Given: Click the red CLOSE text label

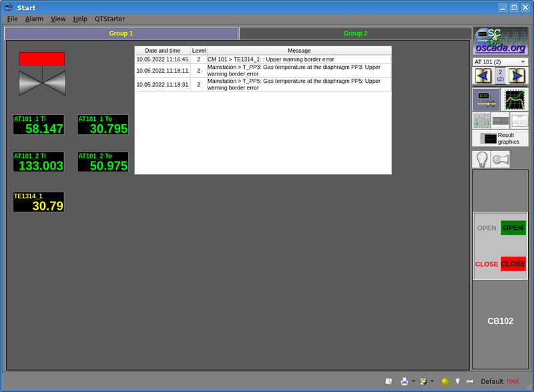Looking at the screenshot, I should 487,264.
